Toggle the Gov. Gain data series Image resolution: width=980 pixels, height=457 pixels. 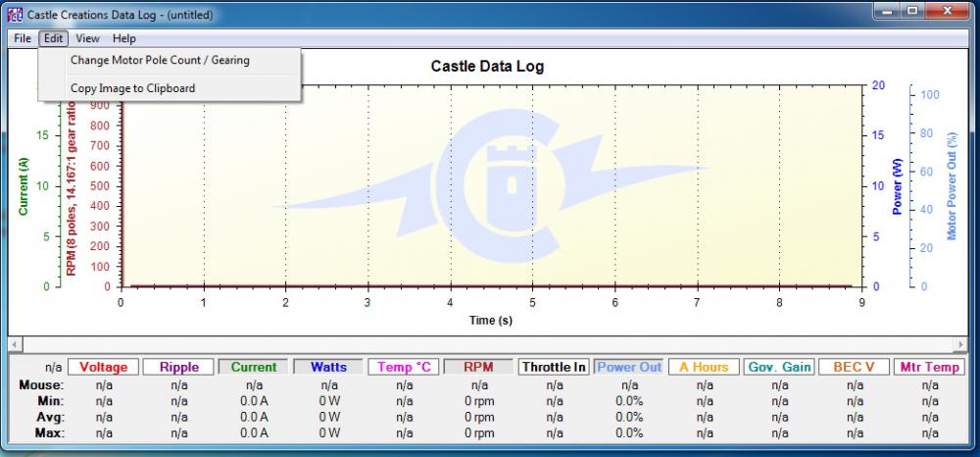[779, 367]
